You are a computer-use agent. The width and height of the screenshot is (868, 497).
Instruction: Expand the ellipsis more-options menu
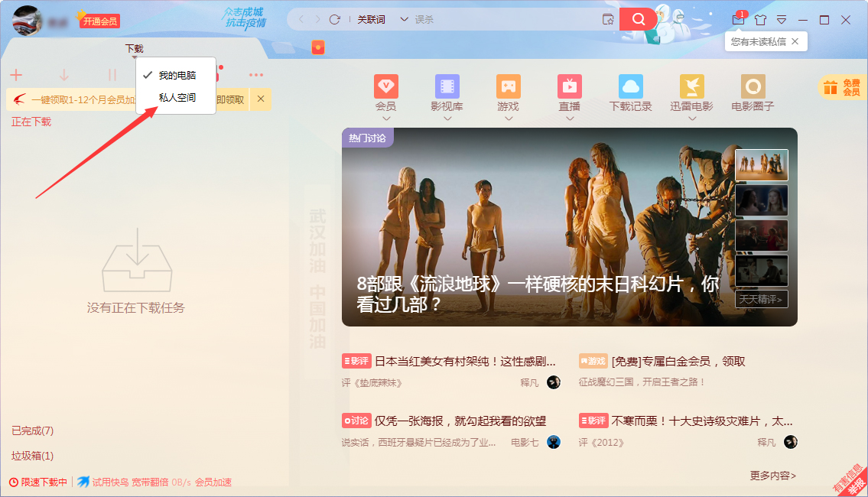pos(256,74)
